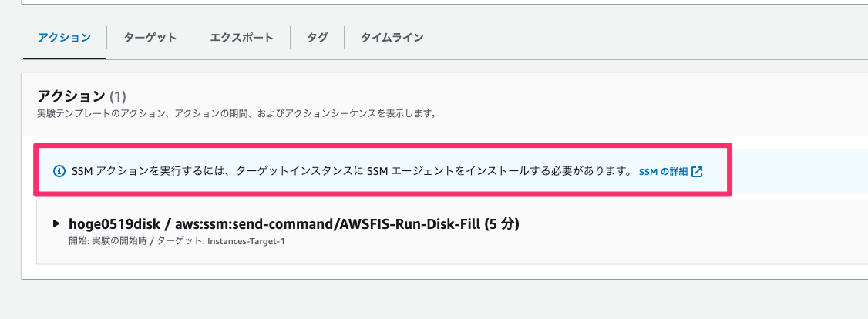Click the external link icon beside SSM の詳細
This screenshot has width=868, height=319.
[697, 171]
